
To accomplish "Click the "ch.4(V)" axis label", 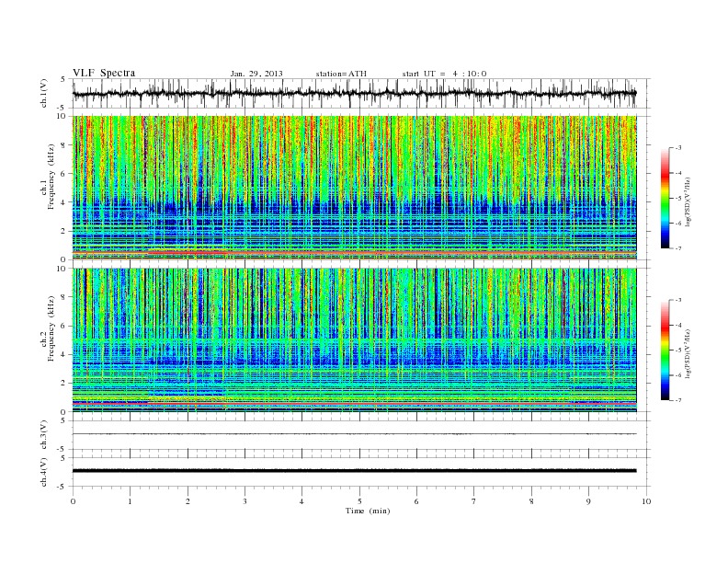I will [x=43, y=472].
